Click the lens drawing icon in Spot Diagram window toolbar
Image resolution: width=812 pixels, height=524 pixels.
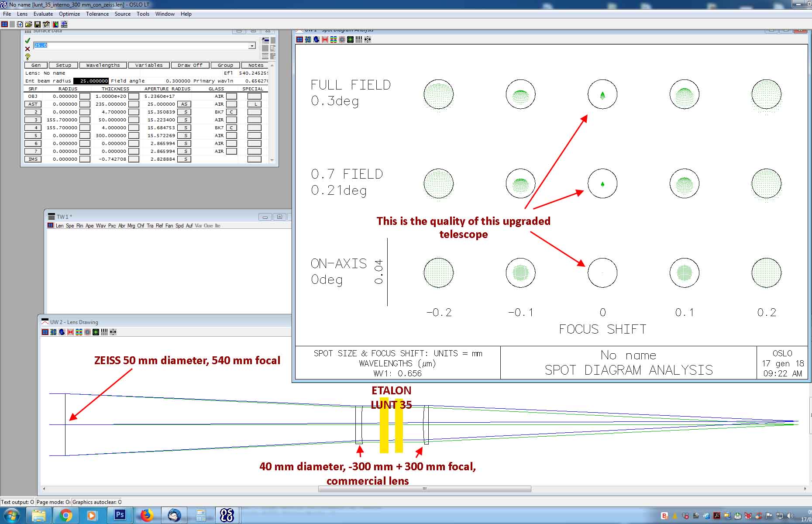coord(308,39)
